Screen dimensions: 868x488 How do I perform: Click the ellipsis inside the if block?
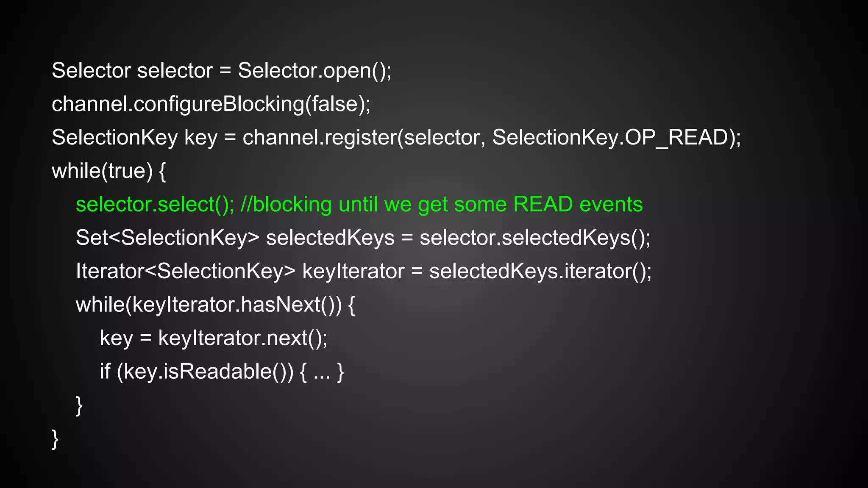tap(322, 372)
